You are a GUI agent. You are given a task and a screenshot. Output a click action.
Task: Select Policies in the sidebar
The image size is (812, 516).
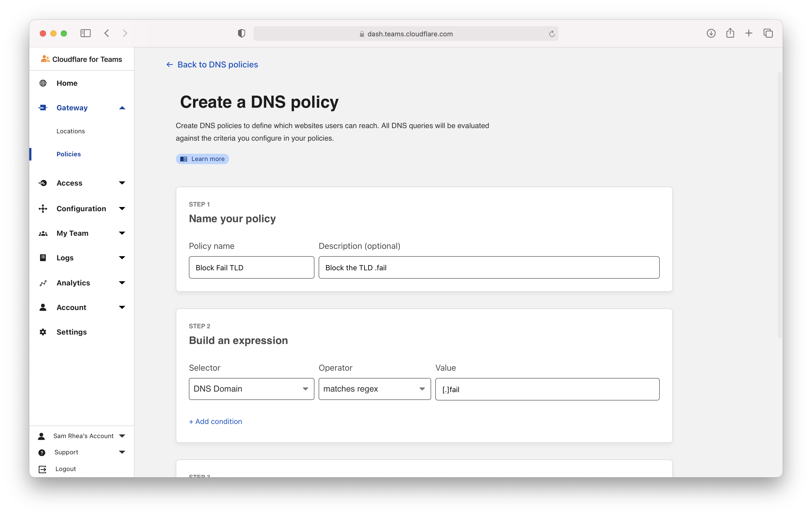click(x=69, y=154)
